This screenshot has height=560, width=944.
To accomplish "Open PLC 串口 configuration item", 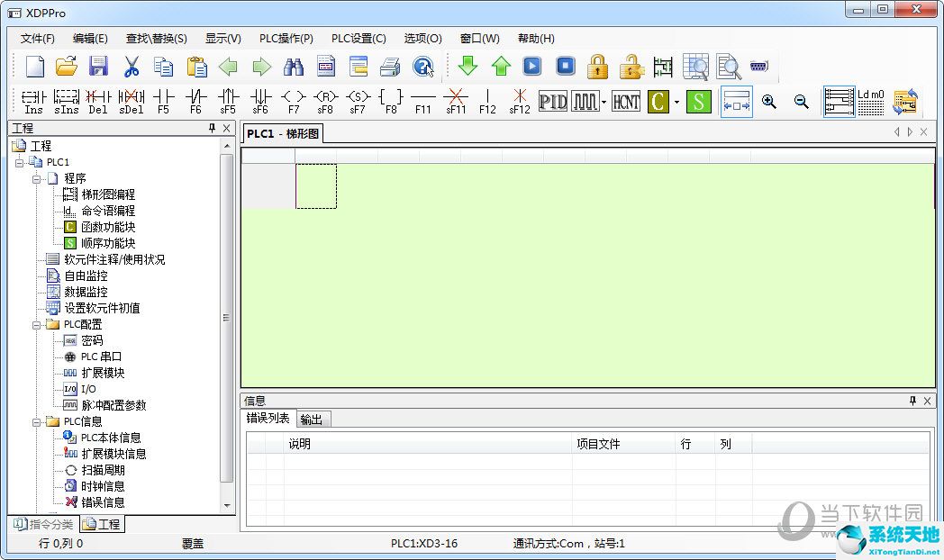I will coord(101,357).
